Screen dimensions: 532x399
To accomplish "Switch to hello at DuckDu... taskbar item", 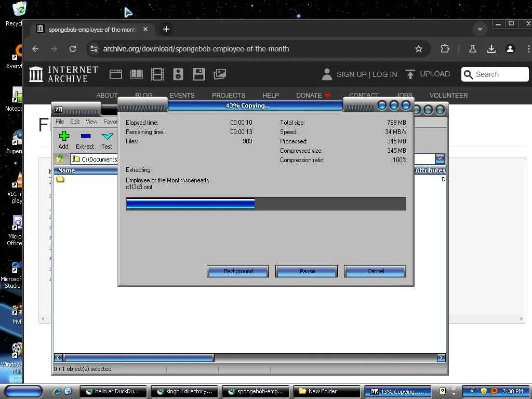I will pyautogui.click(x=113, y=392).
